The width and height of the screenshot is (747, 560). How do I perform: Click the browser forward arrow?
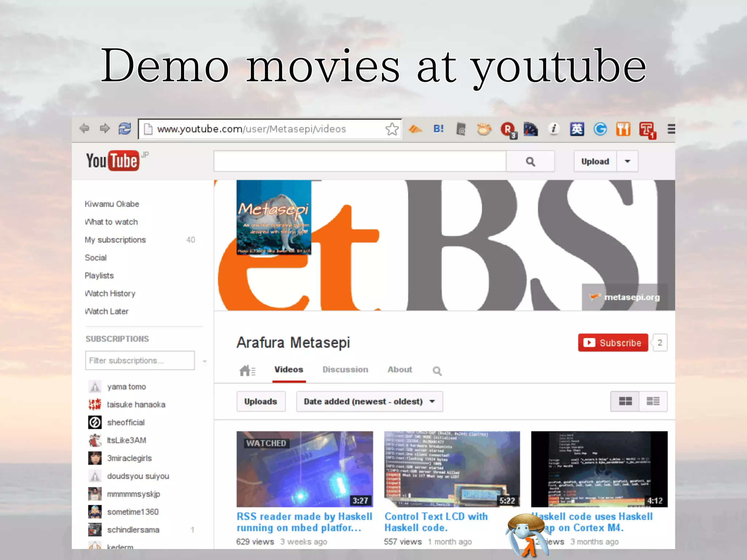tap(105, 128)
